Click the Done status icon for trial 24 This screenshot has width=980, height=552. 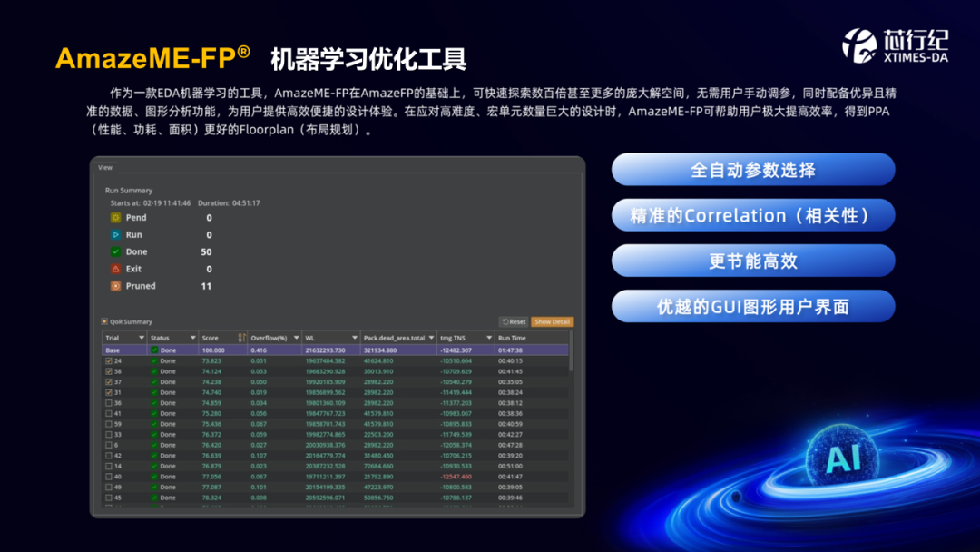[x=153, y=360]
